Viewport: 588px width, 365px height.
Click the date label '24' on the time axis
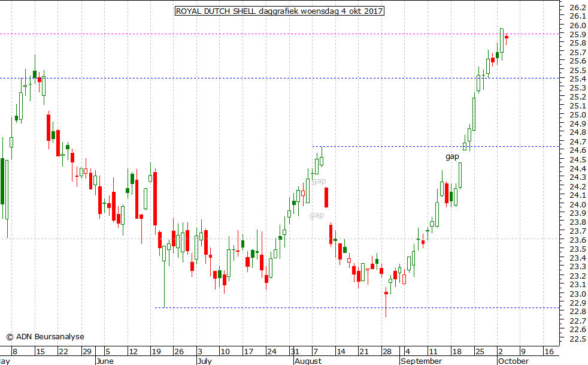coord(271,351)
